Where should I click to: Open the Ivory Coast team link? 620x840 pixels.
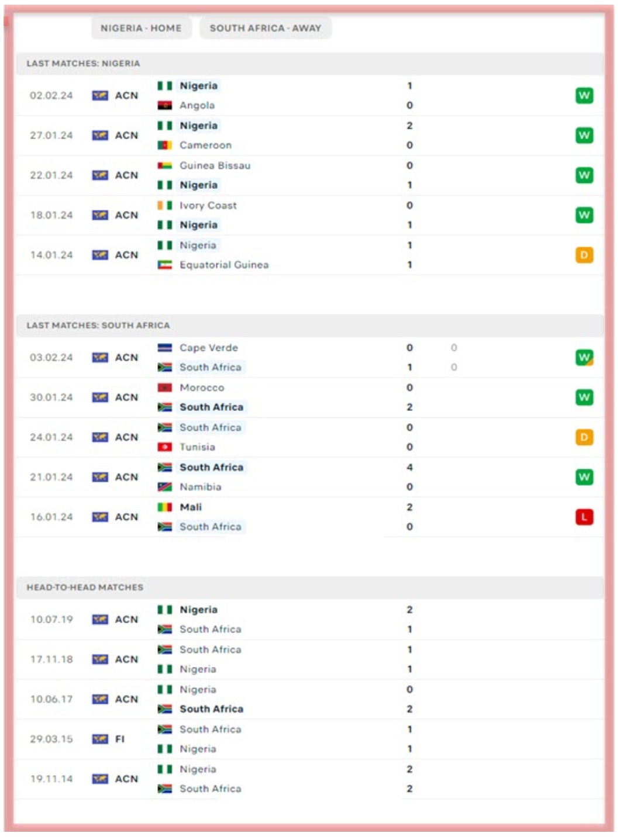[x=208, y=205]
